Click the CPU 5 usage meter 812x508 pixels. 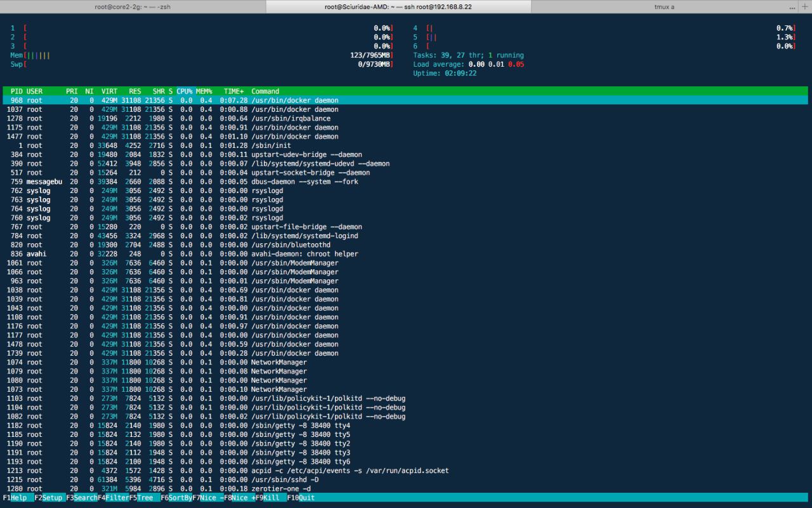(x=604, y=37)
